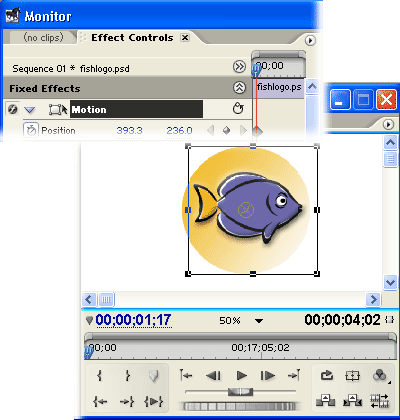This screenshot has height=420, width=400.
Task: Switch to the (no clips) tab
Action: point(43,37)
